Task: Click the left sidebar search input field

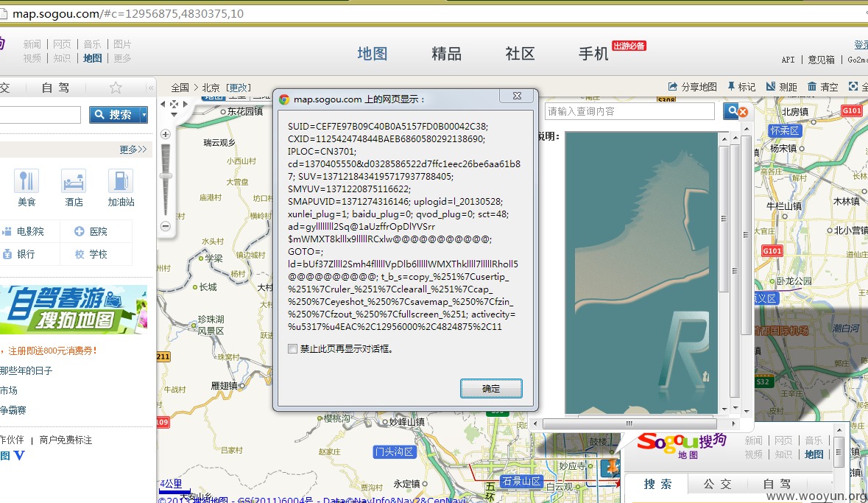Action: click(x=40, y=115)
